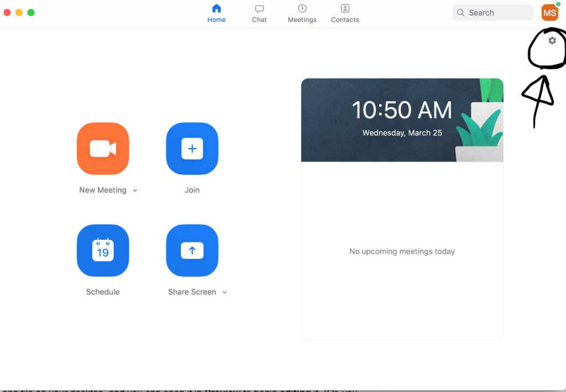Switch to the Chat tab
This screenshot has width=566, height=392.
coord(259,13)
